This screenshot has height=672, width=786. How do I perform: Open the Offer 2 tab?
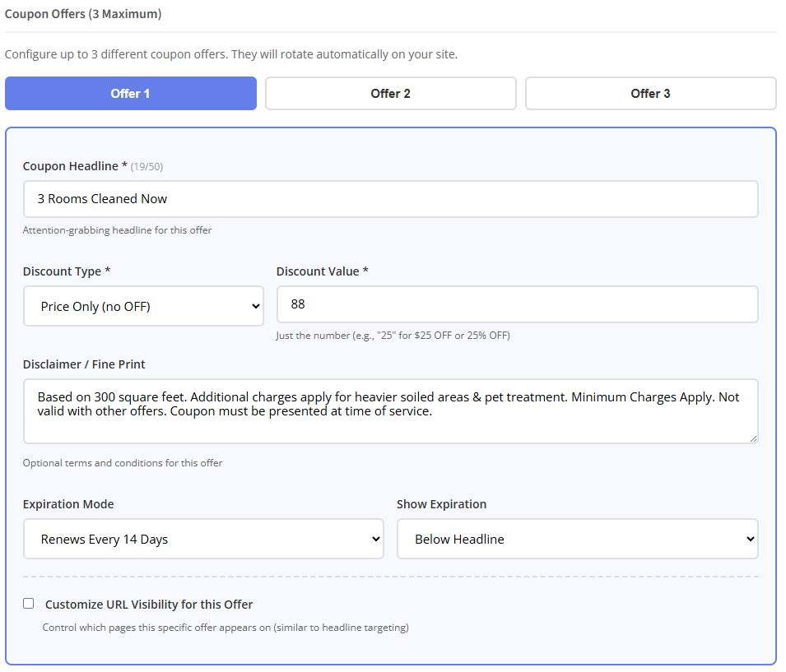tap(390, 94)
